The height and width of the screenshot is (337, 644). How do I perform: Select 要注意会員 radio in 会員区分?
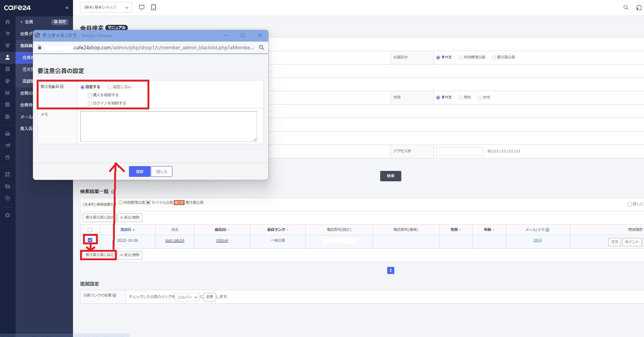click(494, 57)
